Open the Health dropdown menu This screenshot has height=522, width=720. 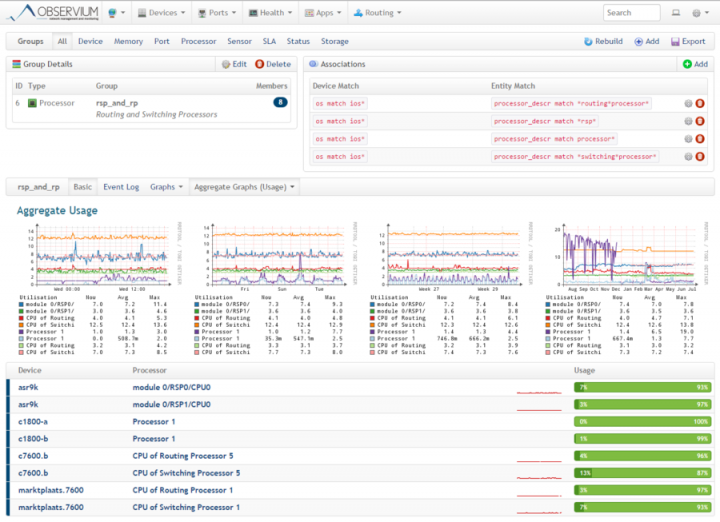(270, 13)
